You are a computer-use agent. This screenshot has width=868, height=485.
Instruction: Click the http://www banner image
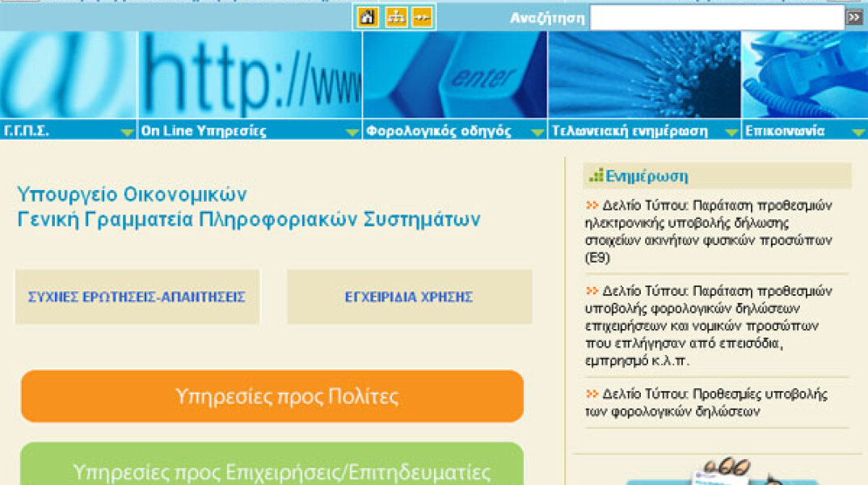(250, 74)
